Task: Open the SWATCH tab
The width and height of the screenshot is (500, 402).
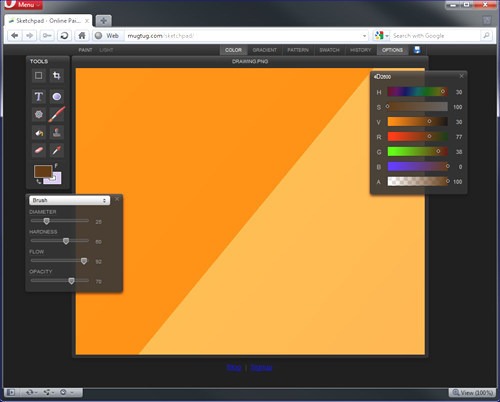Action: (329, 50)
